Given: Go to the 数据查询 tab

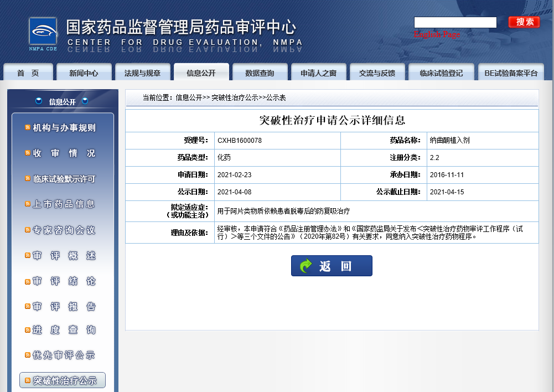Looking at the screenshot, I should (x=260, y=72).
